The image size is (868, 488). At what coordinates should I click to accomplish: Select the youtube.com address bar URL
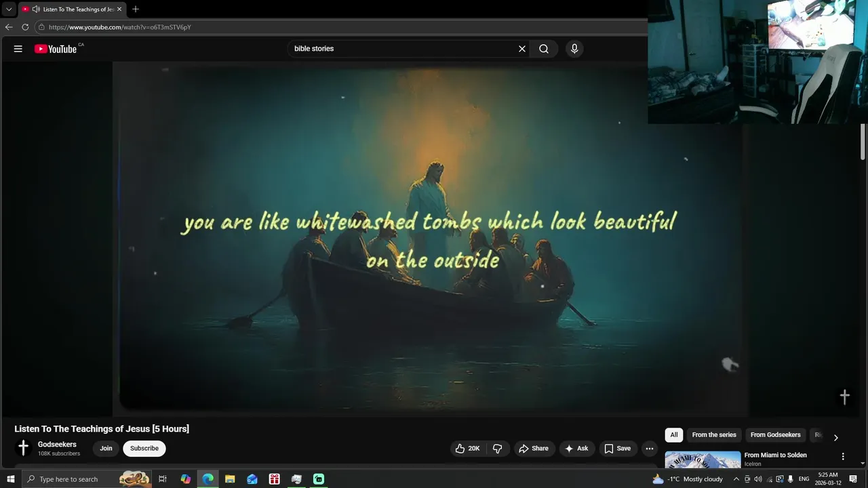pos(120,27)
